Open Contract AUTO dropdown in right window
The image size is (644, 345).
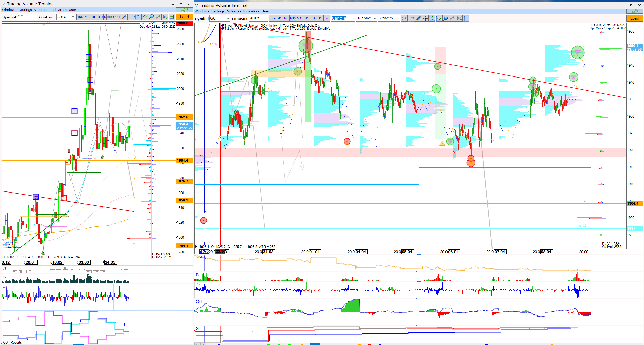(258, 18)
